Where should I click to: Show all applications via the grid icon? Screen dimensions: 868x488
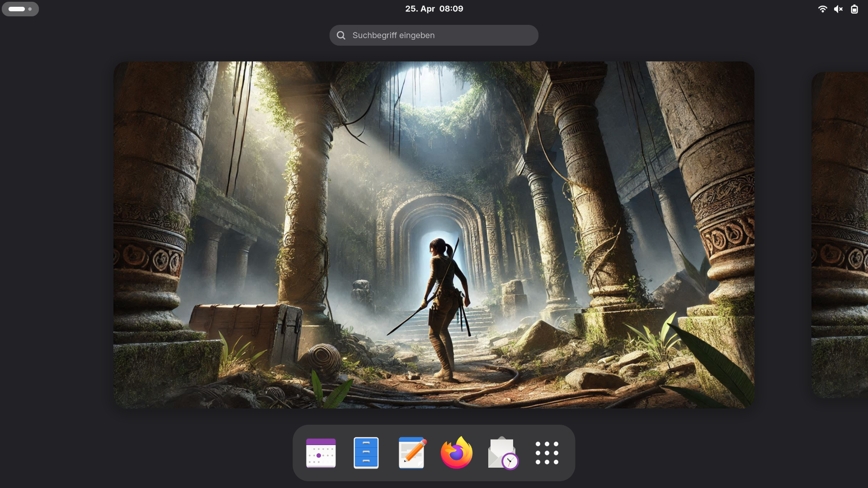pyautogui.click(x=547, y=453)
